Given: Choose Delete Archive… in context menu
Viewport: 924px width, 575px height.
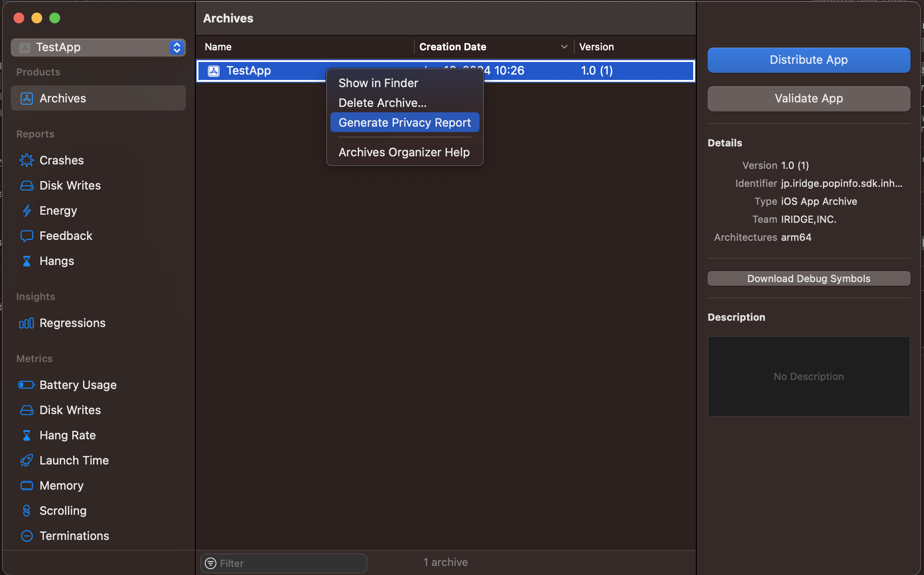Looking at the screenshot, I should click(x=382, y=103).
